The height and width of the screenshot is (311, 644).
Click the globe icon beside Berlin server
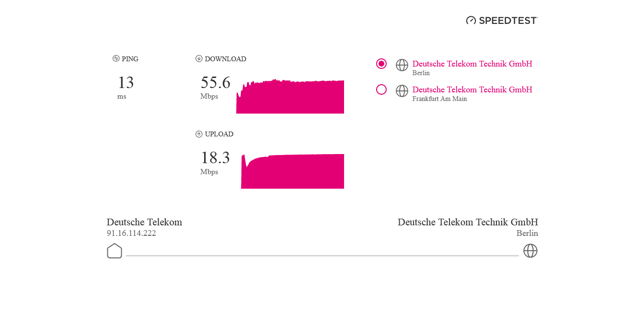(x=402, y=65)
